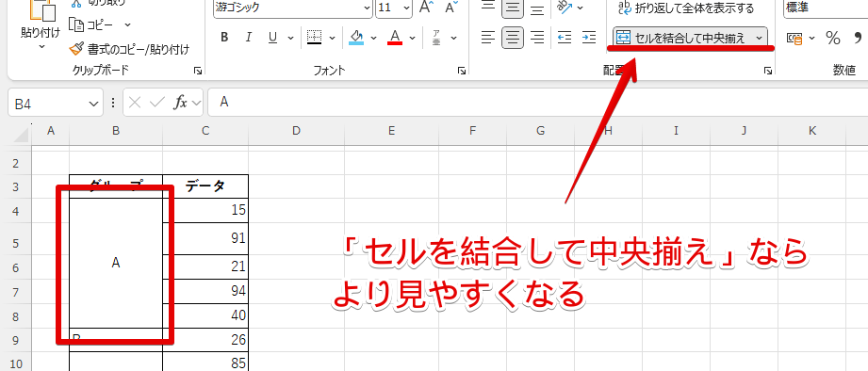Align text left

[x=487, y=38]
